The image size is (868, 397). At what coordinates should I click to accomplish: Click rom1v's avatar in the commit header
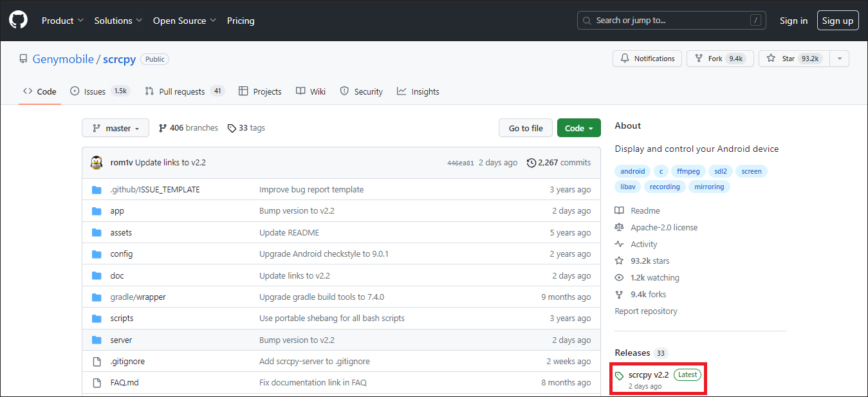pos(97,163)
